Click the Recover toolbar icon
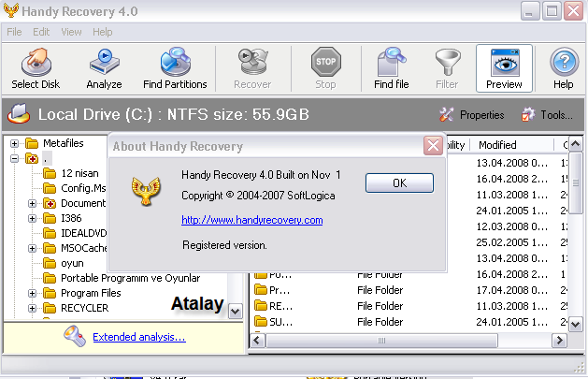588x379 pixels. coord(252,62)
